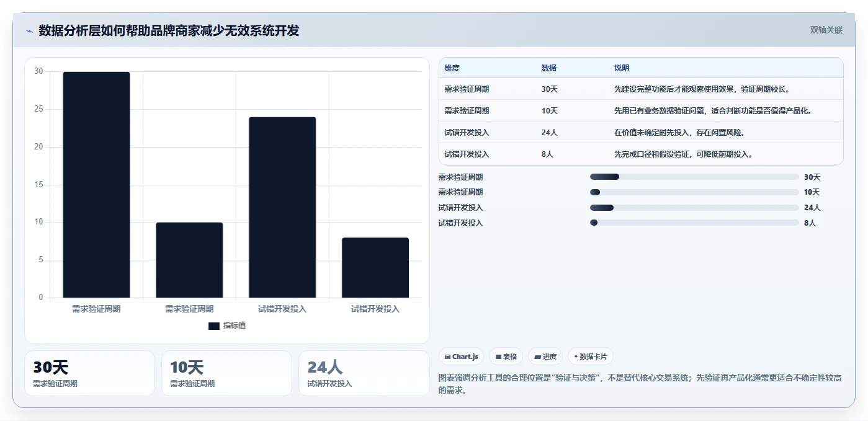
Task: Click description starting 在价值未确定时先投入
Action: point(679,133)
